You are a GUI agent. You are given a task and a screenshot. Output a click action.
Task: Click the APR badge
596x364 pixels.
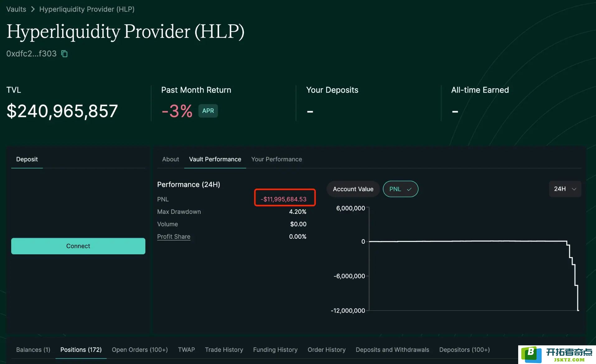[x=208, y=111]
